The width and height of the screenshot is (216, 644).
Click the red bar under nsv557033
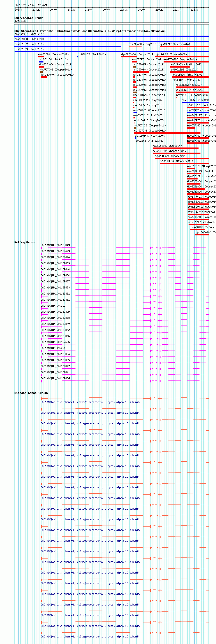click(167, 133)
